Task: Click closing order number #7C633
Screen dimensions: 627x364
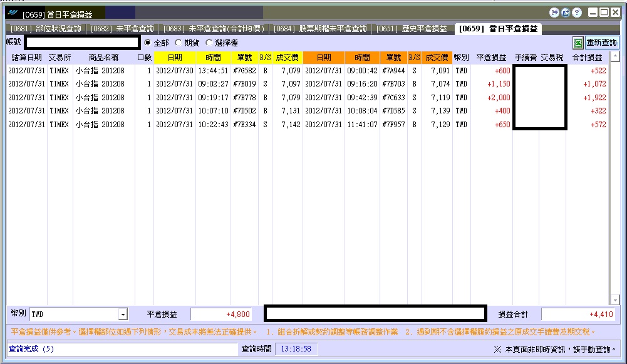Action: 393,98
